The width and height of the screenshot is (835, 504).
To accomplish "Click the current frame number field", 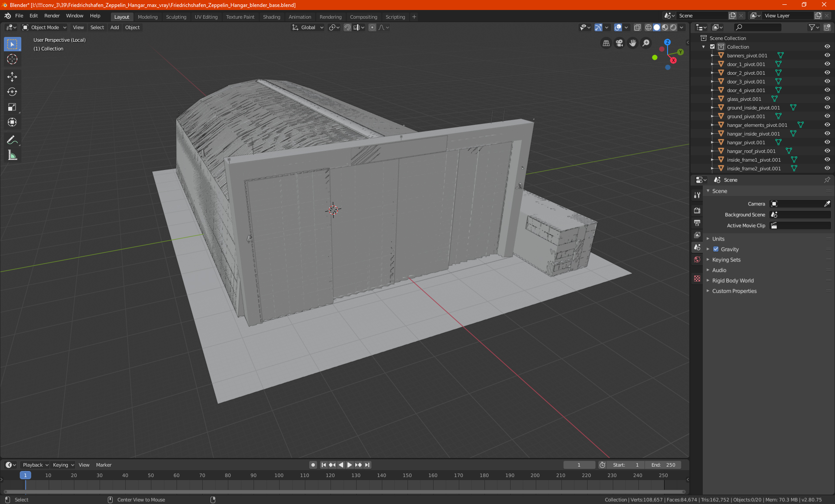I will (579, 465).
